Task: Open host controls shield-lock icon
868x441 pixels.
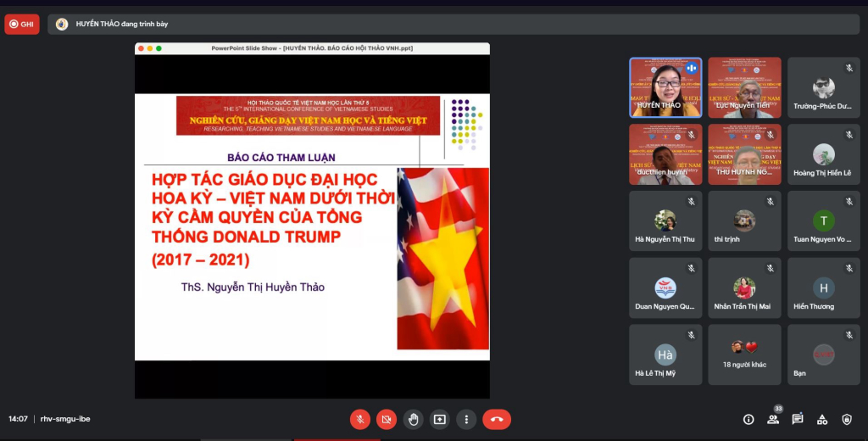Action: coord(847,420)
